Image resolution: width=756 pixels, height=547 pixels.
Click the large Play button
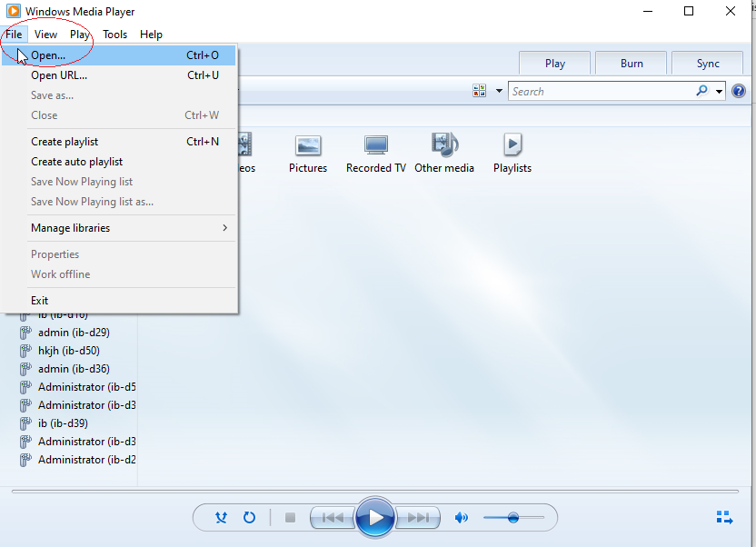click(375, 518)
